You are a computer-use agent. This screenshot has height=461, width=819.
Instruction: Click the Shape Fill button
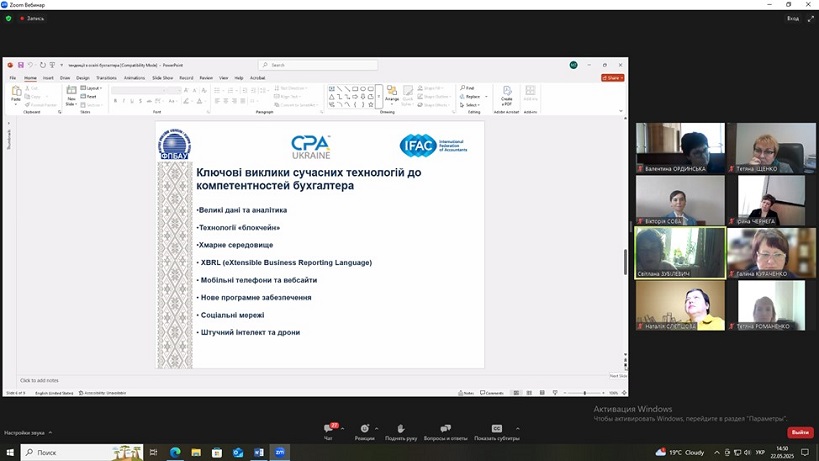click(x=431, y=88)
